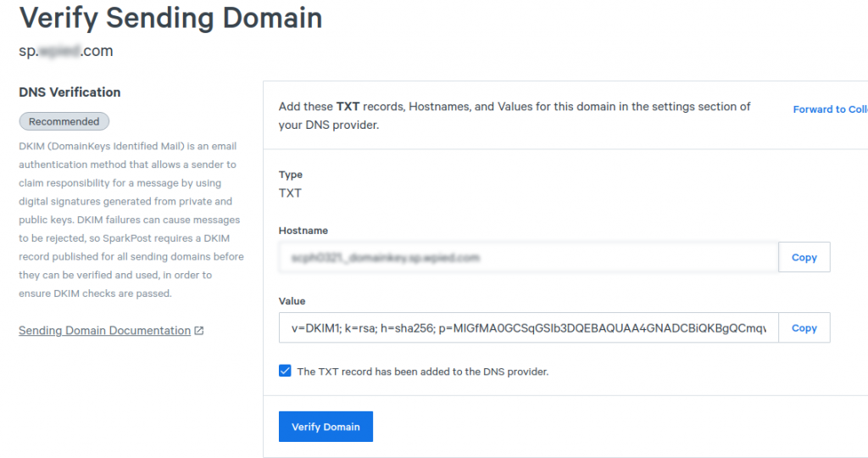The height and width of the screenshot is (458, 868).
Task: Click the Value field label
Action: tap(292, 301)
